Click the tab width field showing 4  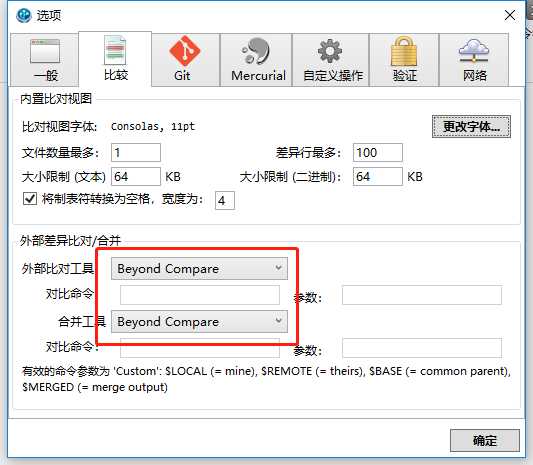point(225,201)
